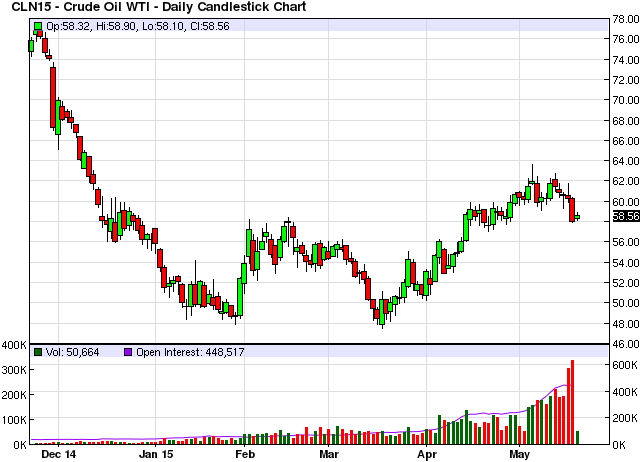Screen dimensions: 642x462
Task: Click the 600K open interest axis label
Action: click(625, 365)
